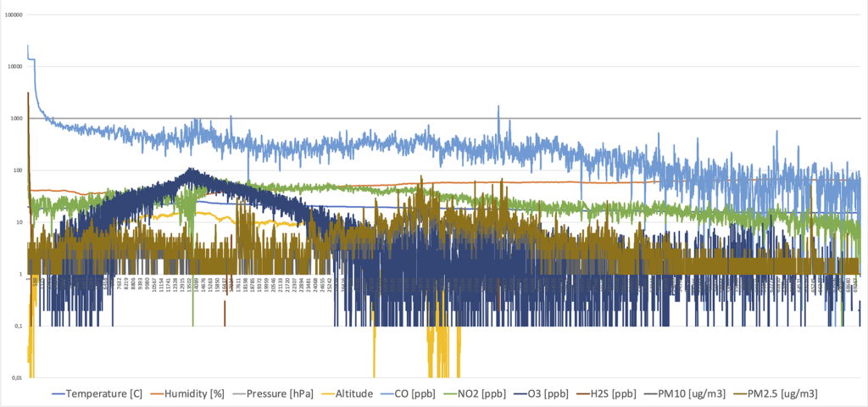
Task: Click the PM10 [ug/m3] legend entry
Action: 689,393
